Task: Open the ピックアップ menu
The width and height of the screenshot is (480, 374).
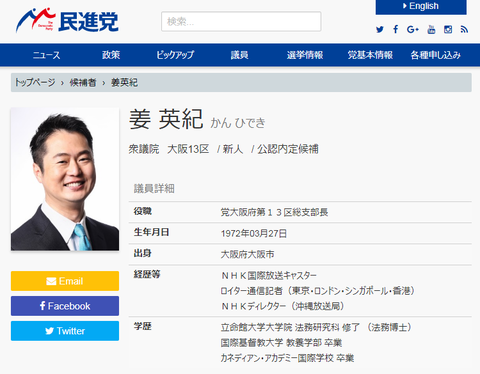Action: click(x=175, y=55)
